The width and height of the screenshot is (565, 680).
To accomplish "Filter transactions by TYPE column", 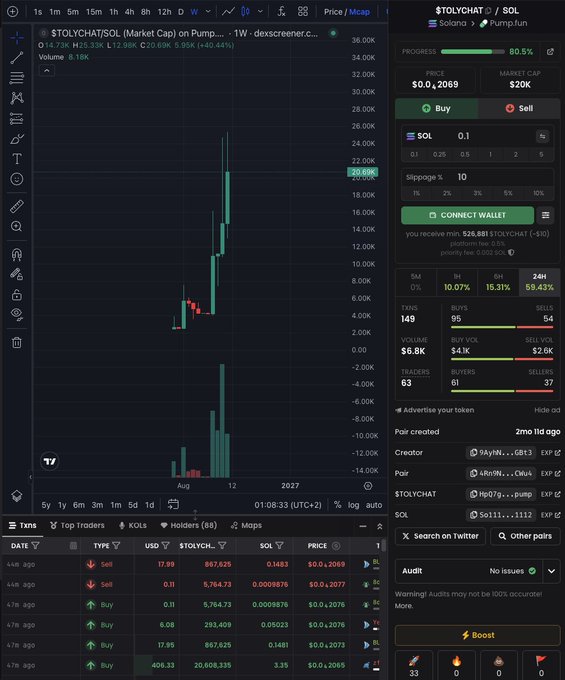I will coord(116,546).
